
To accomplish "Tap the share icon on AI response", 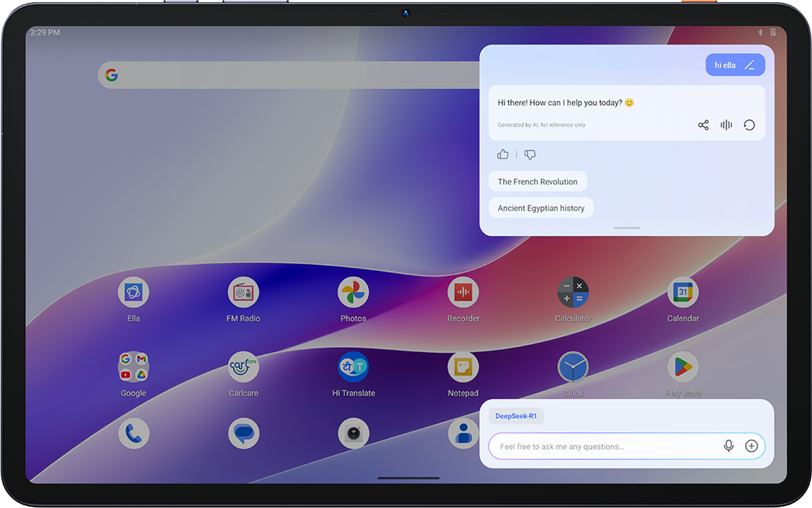I will tap(703, 125).
